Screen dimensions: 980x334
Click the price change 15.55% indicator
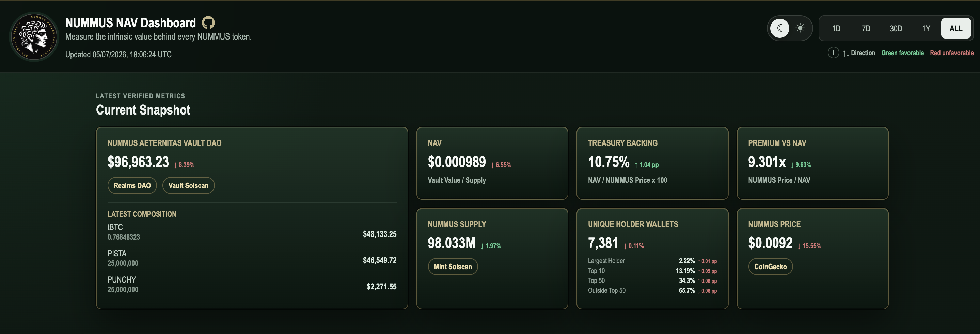coord(809,246)
